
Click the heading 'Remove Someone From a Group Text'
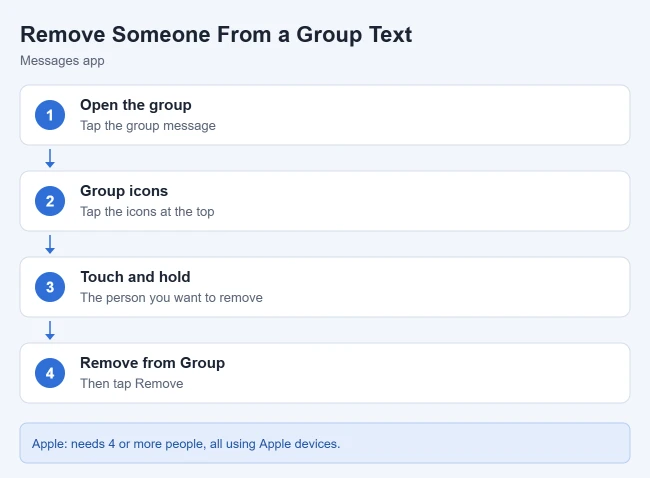[216, 34]
